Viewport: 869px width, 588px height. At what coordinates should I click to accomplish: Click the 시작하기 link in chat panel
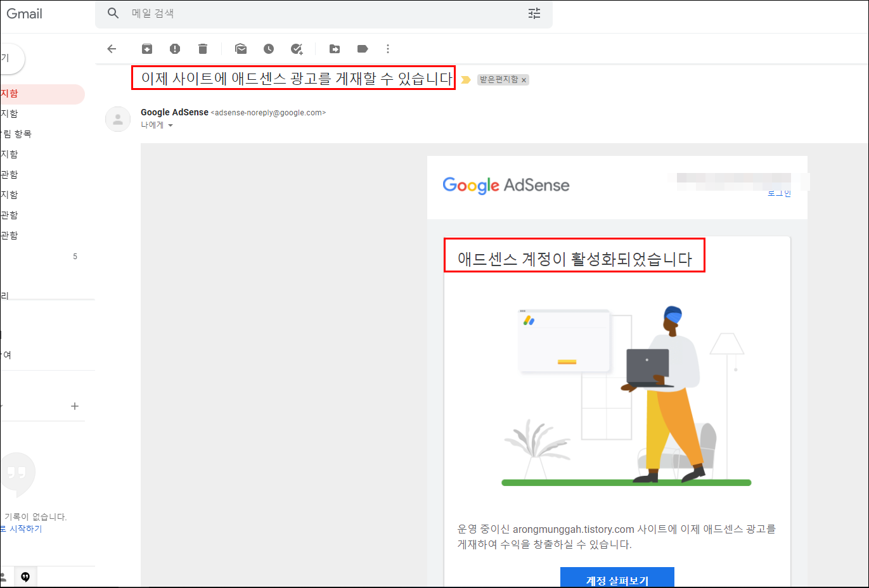click(25, 529)
